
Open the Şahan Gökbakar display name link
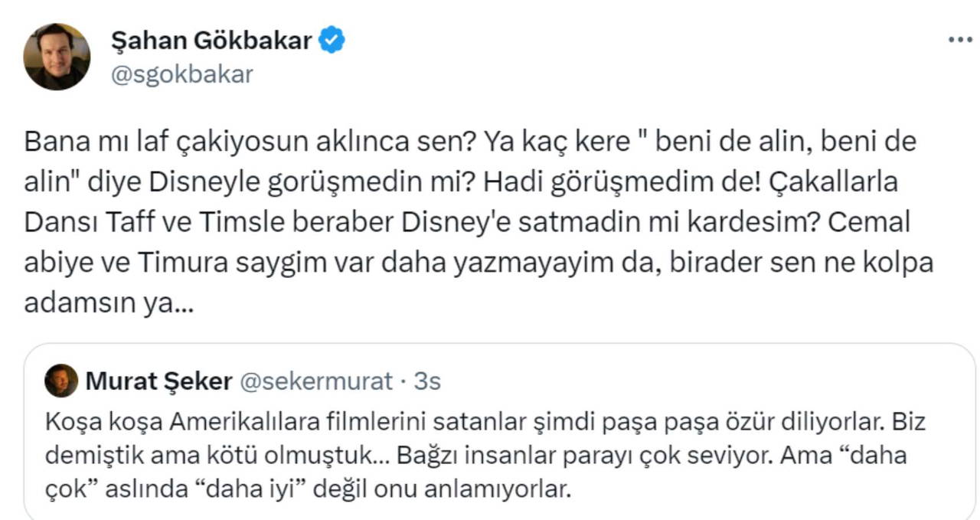[x=211, y=41]
